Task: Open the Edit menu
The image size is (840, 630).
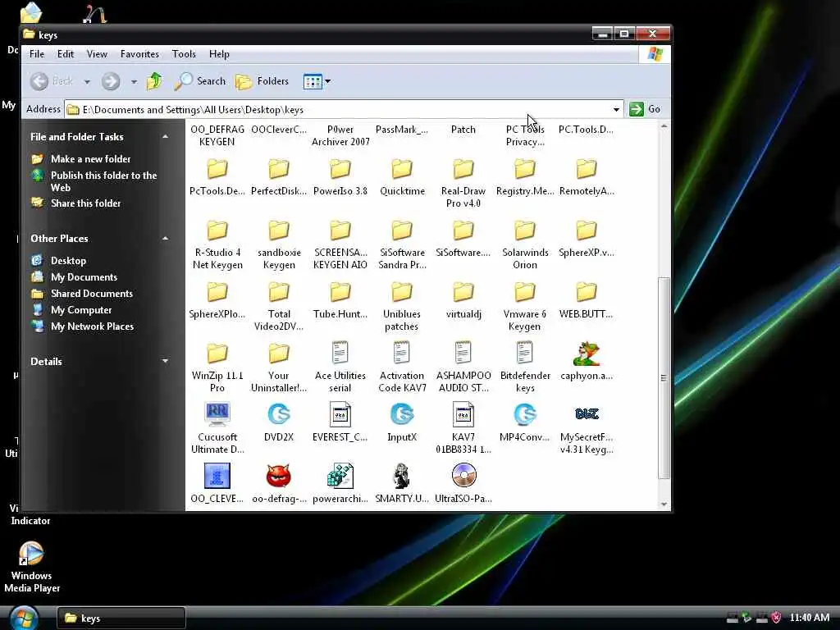Action: (x=66, y=54)
